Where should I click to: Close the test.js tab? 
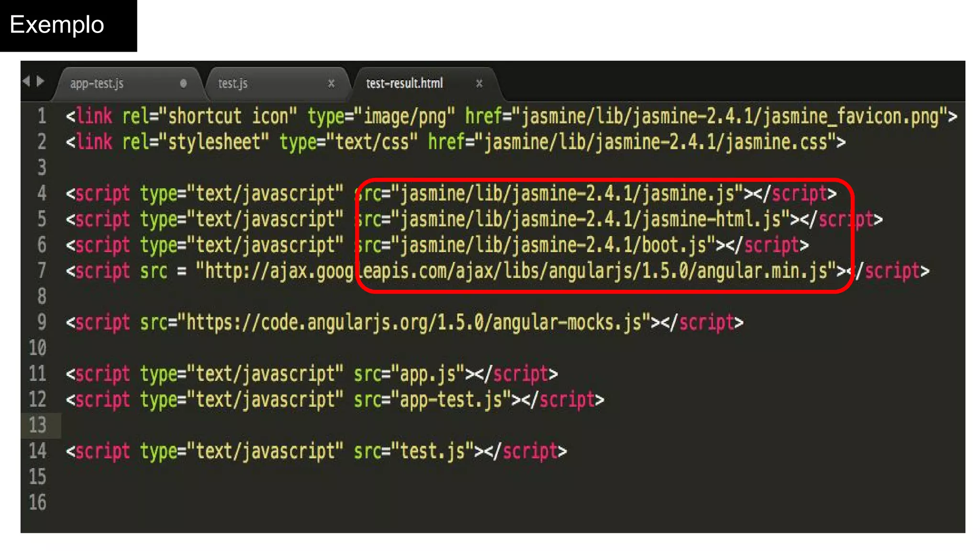point(331,84)
